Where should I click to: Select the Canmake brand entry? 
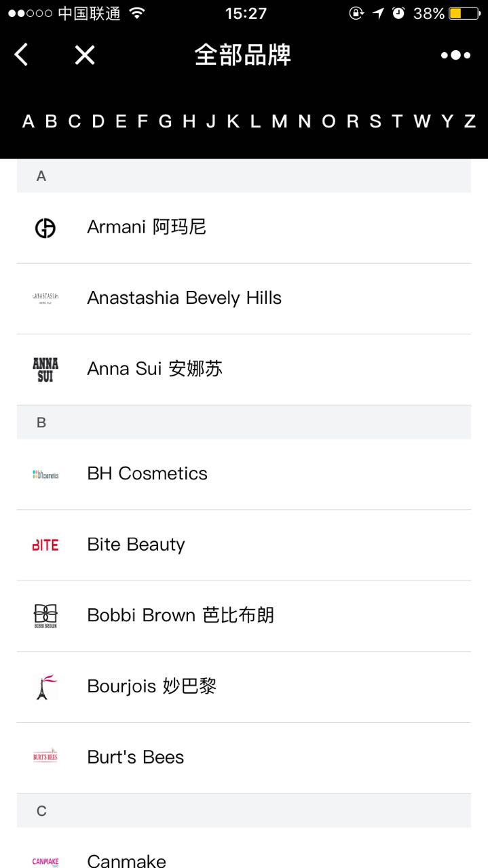127,860
